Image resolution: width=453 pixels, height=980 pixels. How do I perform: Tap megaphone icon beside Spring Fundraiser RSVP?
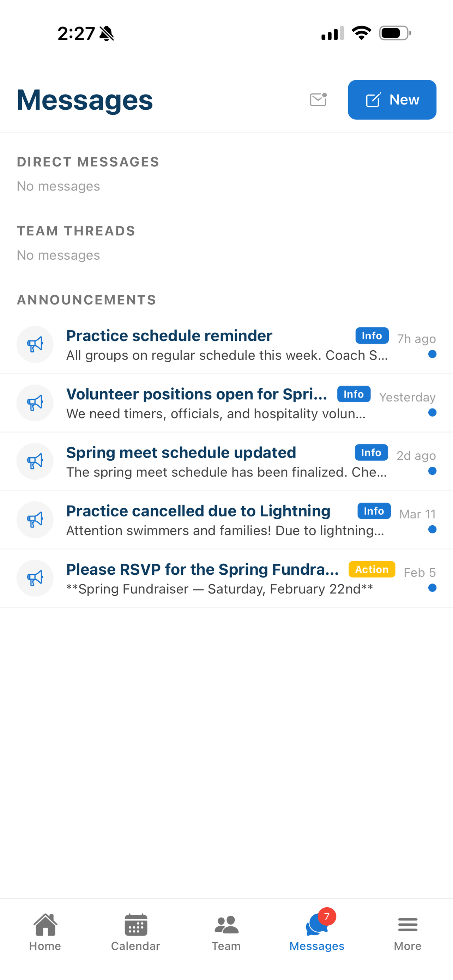[x=35, y=578]
